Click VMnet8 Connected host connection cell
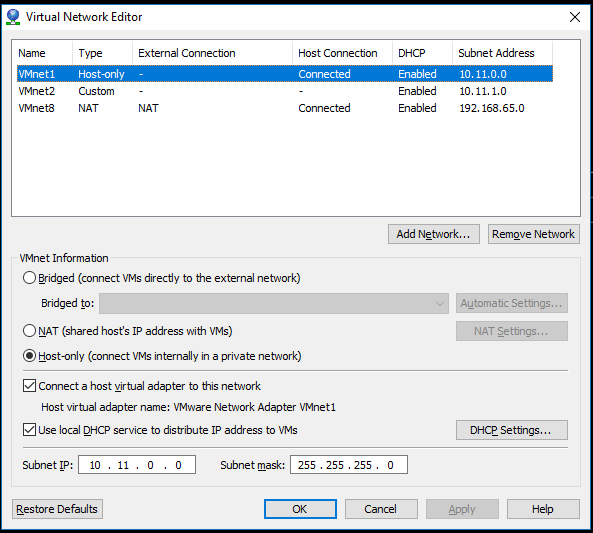The height and width of the screenshot is (533, 593). 324,108
